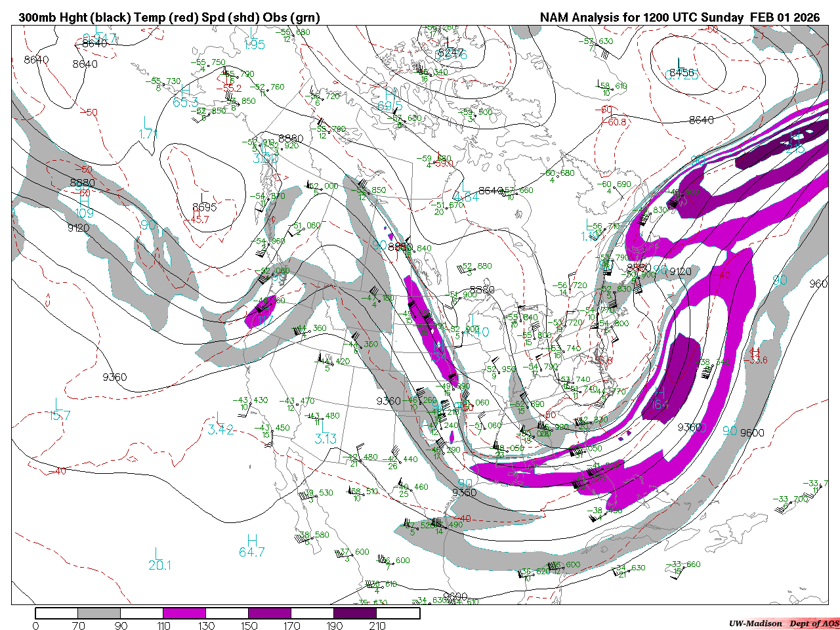This screenshot has height=630, width=840.
Task: Select the L 3.42 low marker
Action: point(220,424)
